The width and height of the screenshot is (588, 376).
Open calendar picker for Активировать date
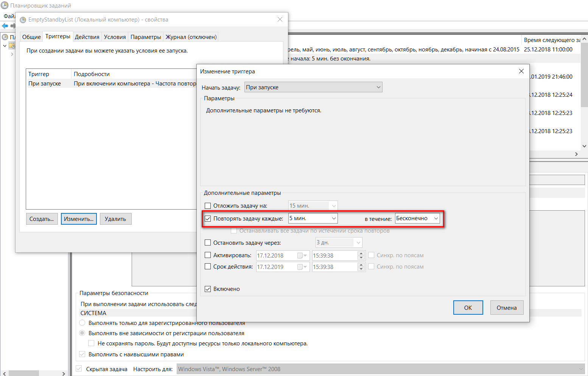[x=302, y=256]
